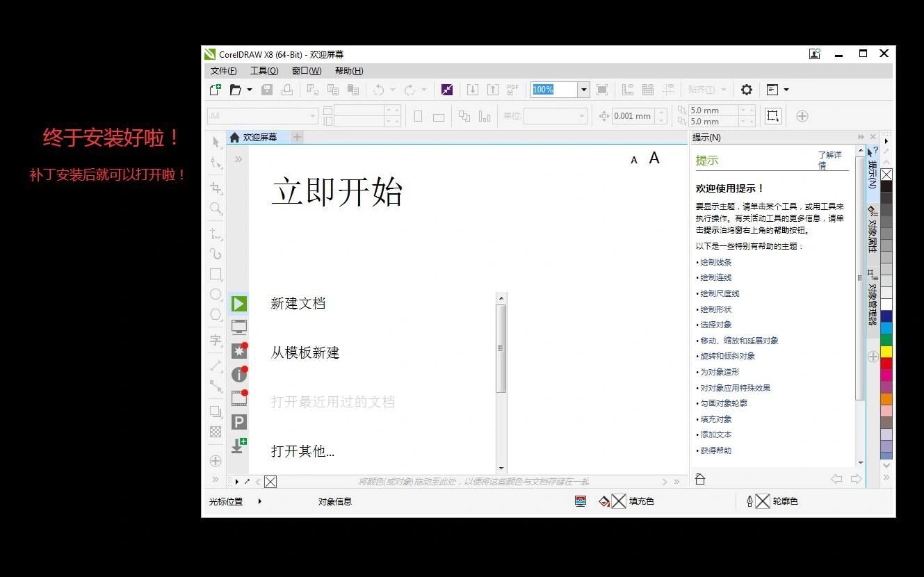Expand the Open folder dropdown arrow
The image size is (924, 577).
[x=250, y=90]
